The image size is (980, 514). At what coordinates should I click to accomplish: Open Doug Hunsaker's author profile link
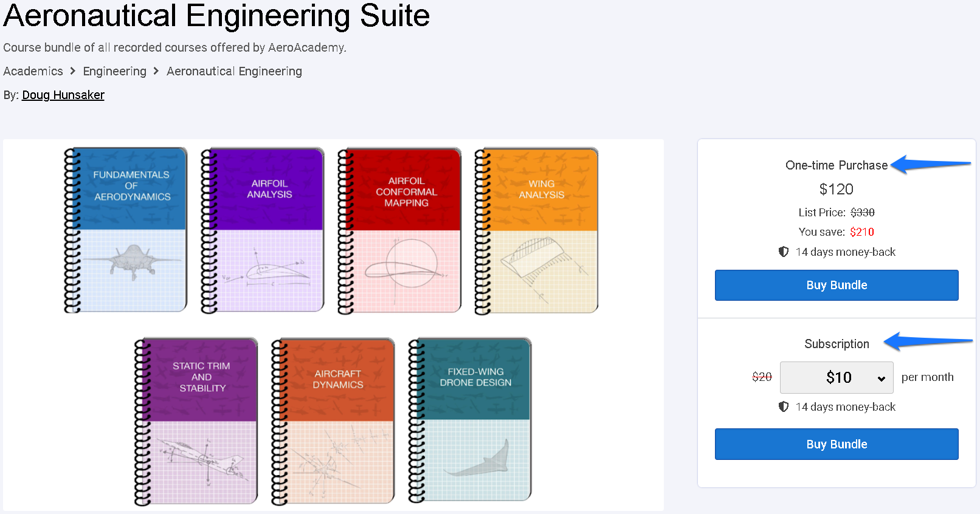[x=63, y=95]
